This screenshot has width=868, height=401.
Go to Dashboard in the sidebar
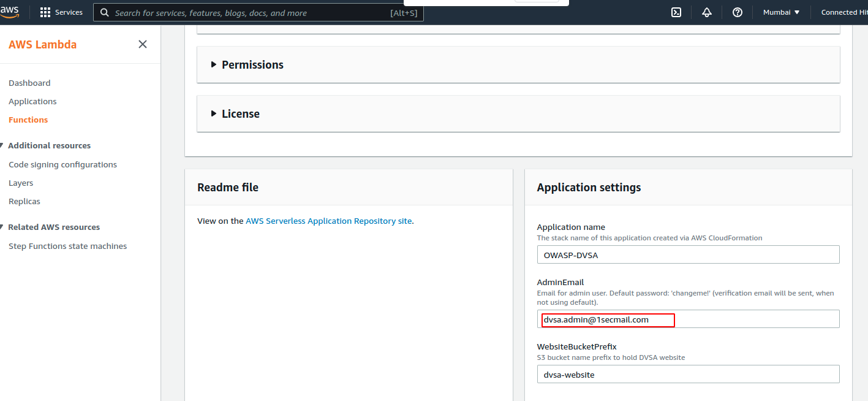coord(29,83)
